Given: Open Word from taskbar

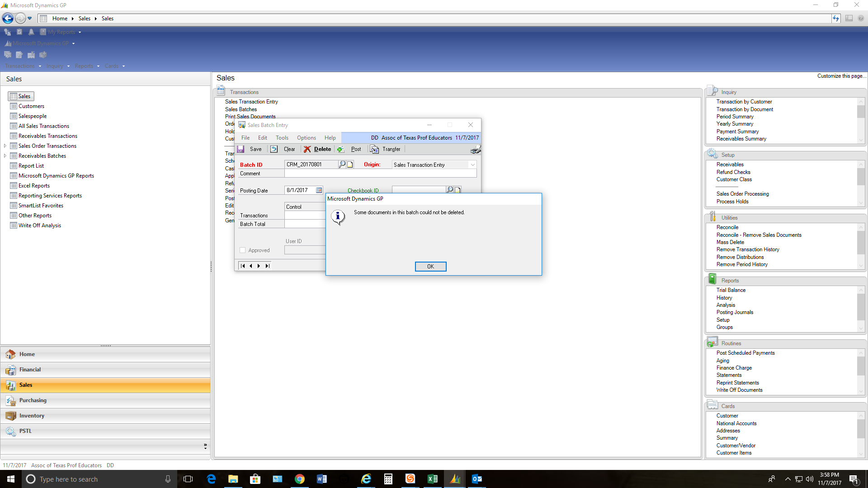Looking at the screenshot, I should 322,479.
